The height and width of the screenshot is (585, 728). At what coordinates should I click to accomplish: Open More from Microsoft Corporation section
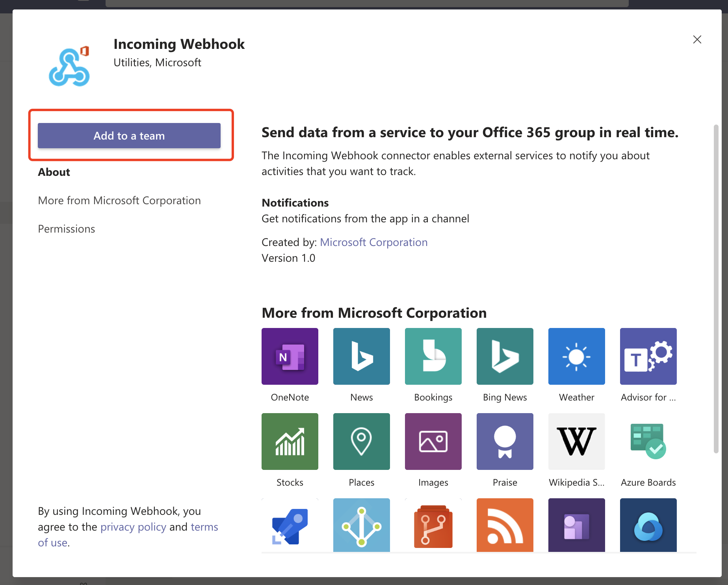119,201
